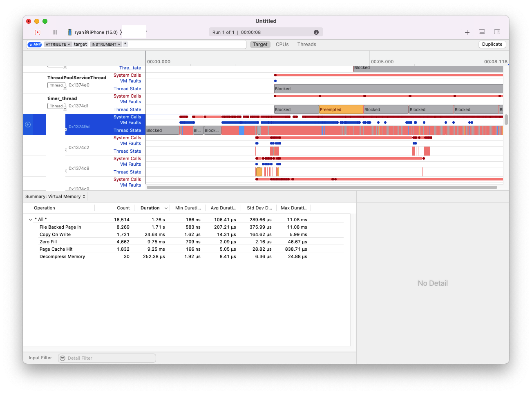532x394 pixels.
Task: Sort by the Duration column header
Action: [150, 208]
